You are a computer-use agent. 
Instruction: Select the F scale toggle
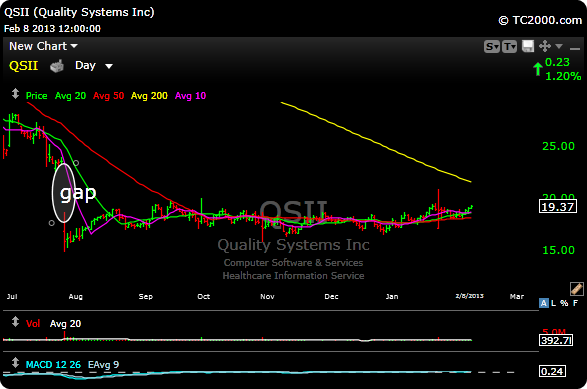coord(575,303)
